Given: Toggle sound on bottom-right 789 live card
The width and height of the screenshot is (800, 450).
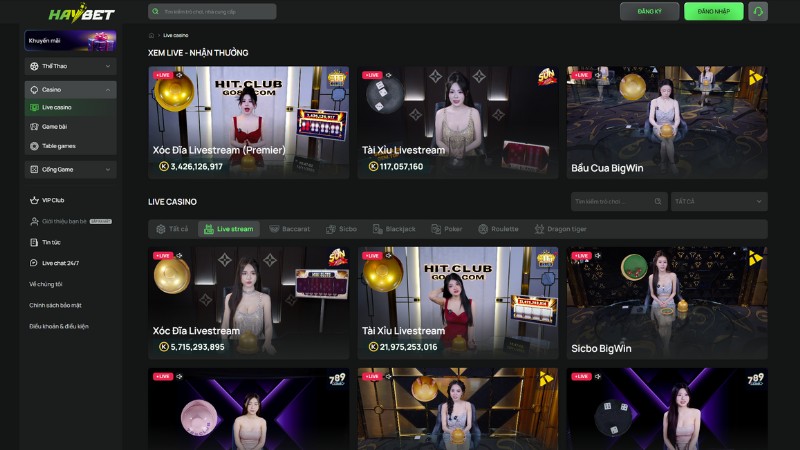Looking at the screenshot, I should coord(597,377).
